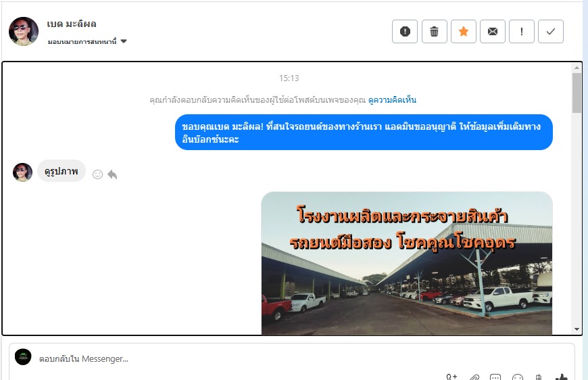The image size is (588, 380).
Task: Attach a file using the paperclip icon
Action: pyautogui.click(x=474, y=377)
